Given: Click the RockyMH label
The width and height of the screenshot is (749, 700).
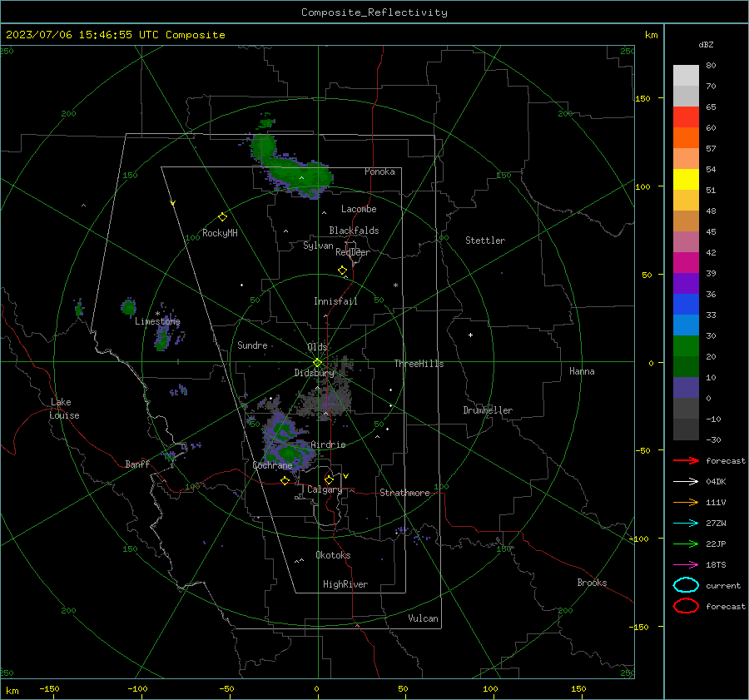Looking at the screenshot, I should click(x=220, y=233).
